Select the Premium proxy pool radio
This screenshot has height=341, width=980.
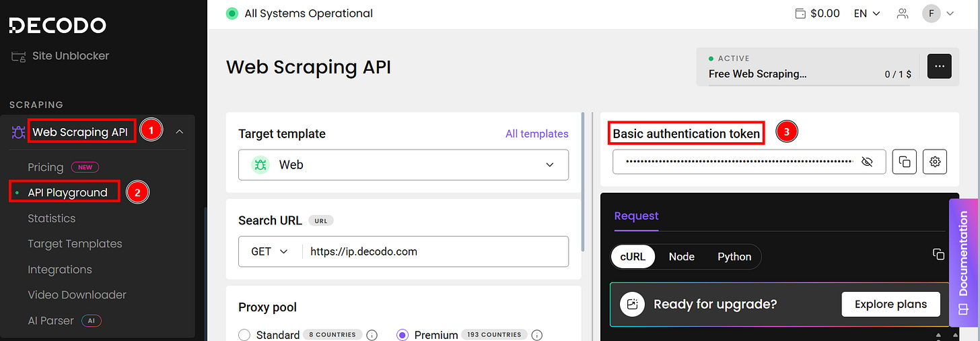(x=403, y=335)
